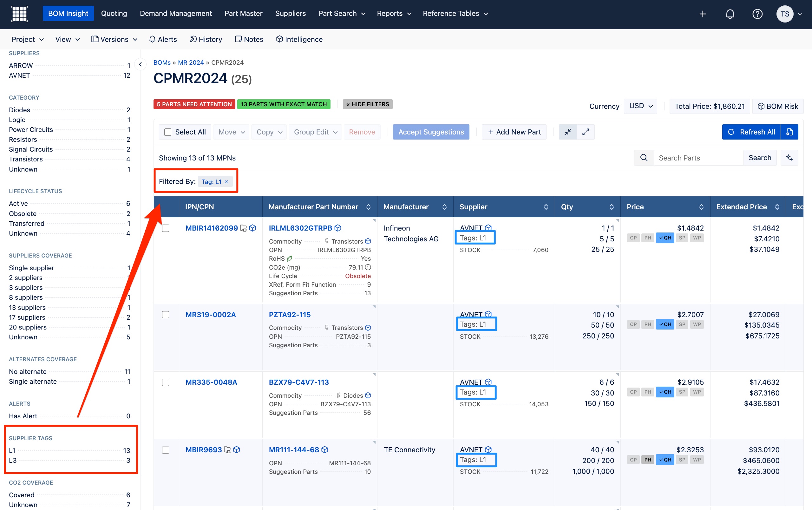
Task: Open the notifications bell
Action: tap(730, 14)
